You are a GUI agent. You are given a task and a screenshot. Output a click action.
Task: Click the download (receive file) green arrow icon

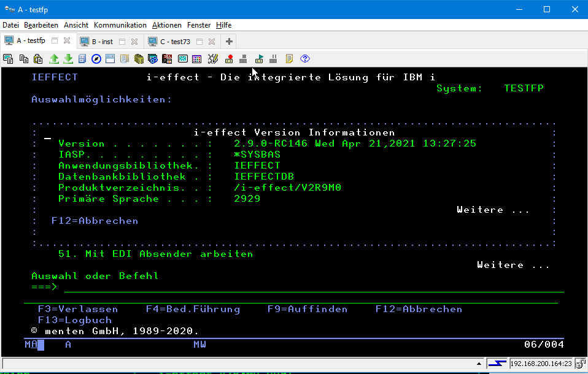(68, 59)
